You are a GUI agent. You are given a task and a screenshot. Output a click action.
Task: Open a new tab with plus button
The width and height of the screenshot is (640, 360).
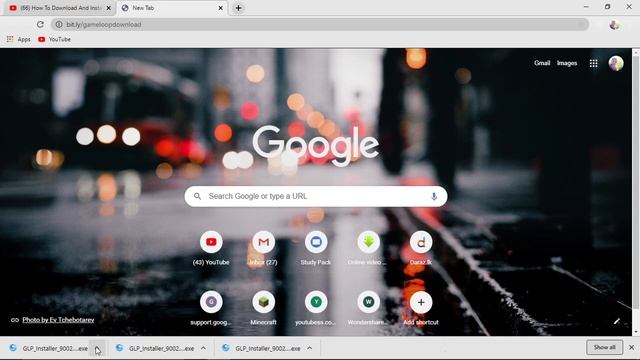(x=238, y=8)
